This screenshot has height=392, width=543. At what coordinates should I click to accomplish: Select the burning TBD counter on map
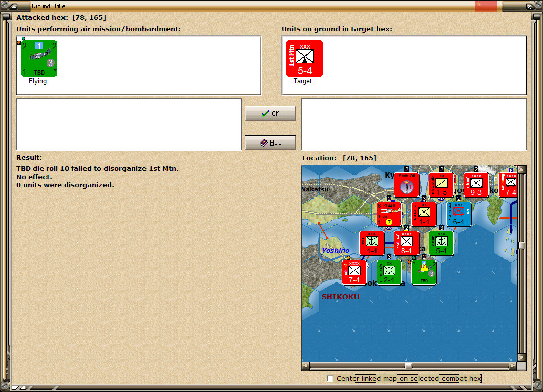424,272
